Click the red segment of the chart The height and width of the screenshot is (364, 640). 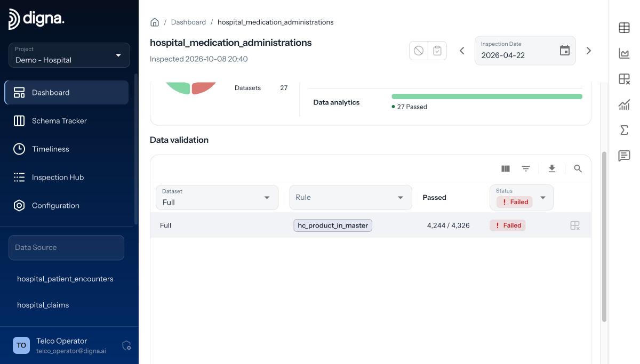point(204,88)
